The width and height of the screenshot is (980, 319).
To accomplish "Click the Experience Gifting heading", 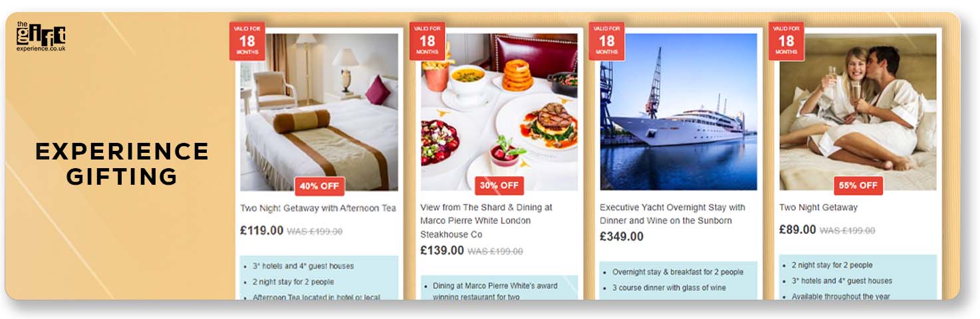I will pos(122,164).
